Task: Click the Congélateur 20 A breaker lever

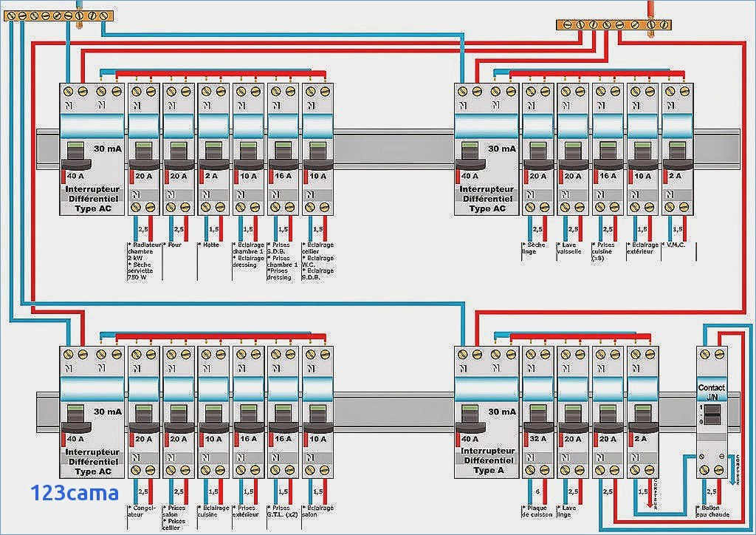Action: tap(143, 418)
